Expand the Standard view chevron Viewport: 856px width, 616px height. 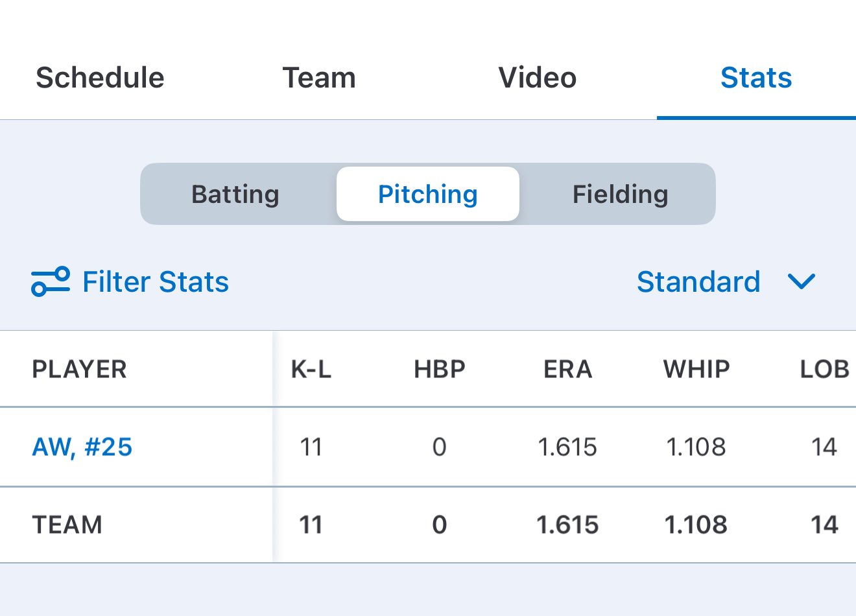pyautogui.click(x=801, y=281)
